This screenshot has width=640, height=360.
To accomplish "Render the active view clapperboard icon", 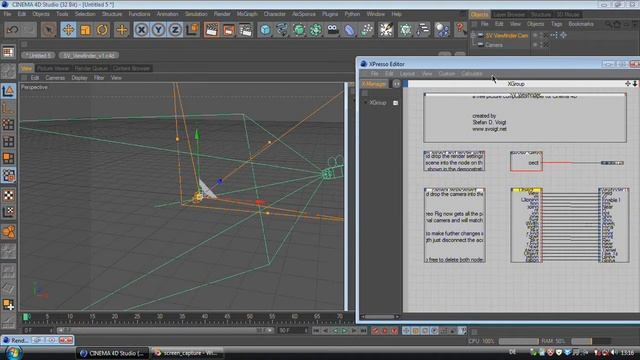I will (x=211, y=30).
